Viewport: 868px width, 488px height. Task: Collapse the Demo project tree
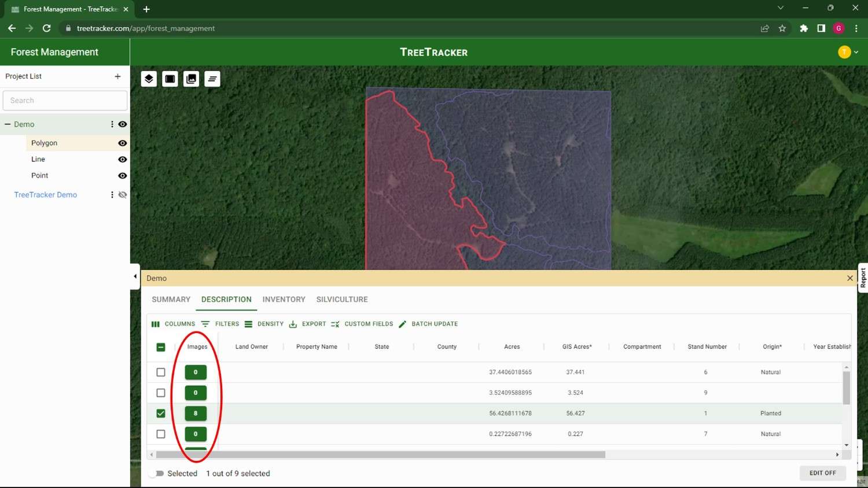pyautogui.click(x=8, y=124)
